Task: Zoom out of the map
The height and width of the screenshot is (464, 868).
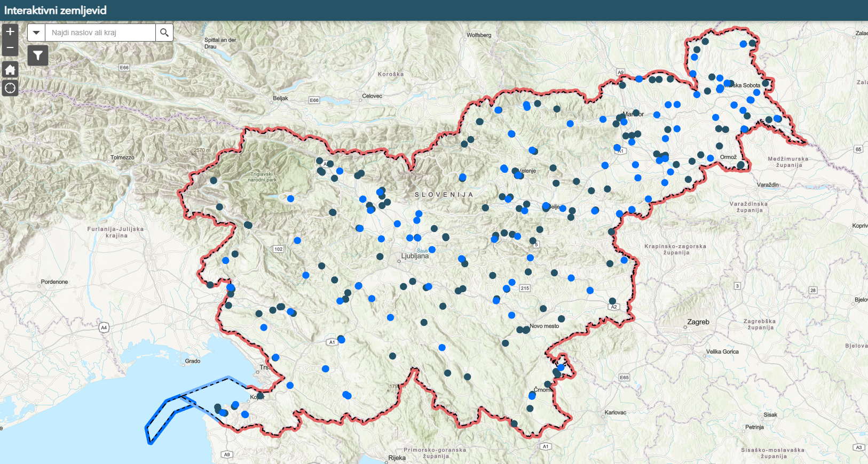Action: [x=10, y=48]
